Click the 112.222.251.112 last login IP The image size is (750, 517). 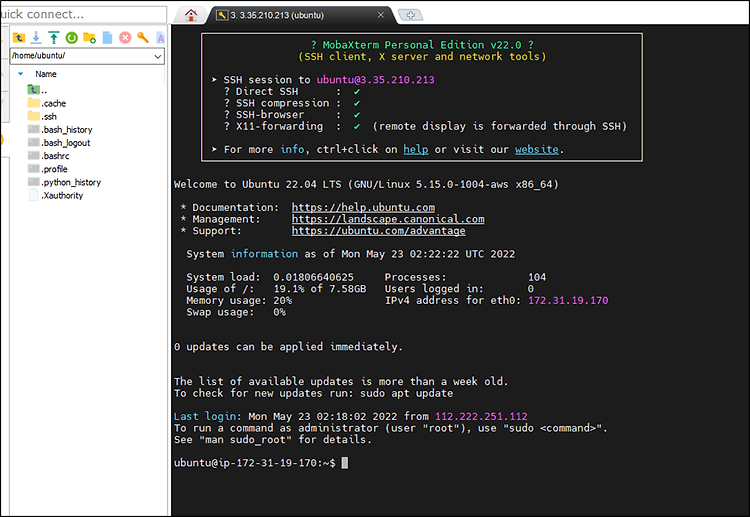coord(481,417)
